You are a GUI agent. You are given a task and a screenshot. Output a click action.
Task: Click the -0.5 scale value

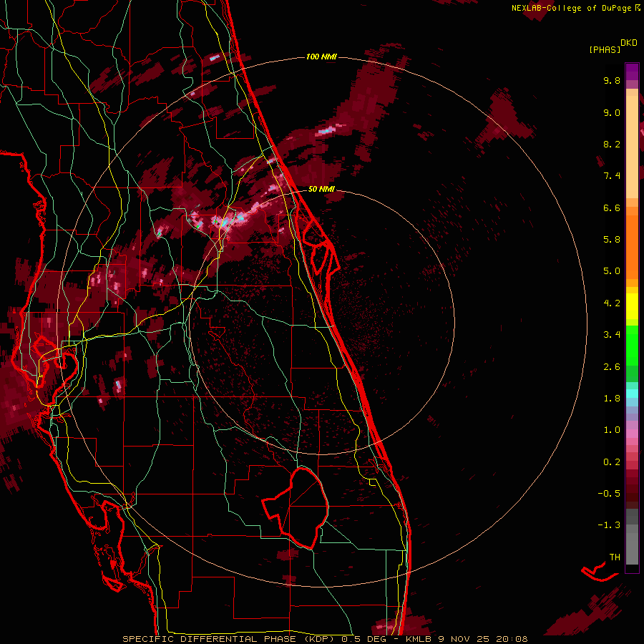click(x=609, y=494)
